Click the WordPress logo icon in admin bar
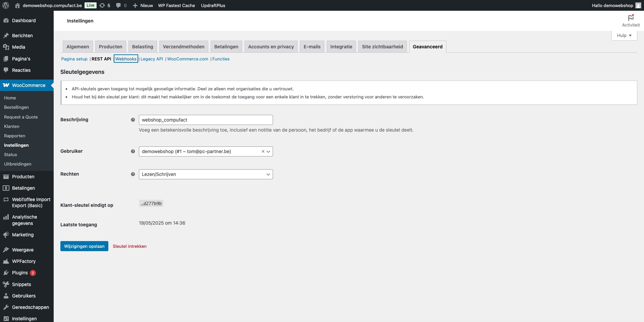The image size is (644, 322). click(x=6, y=5)
